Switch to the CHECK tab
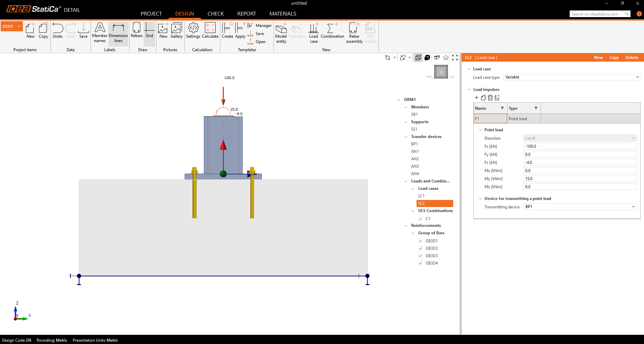The width and height of the screenshot is (644, 344). tap(215, 14)
